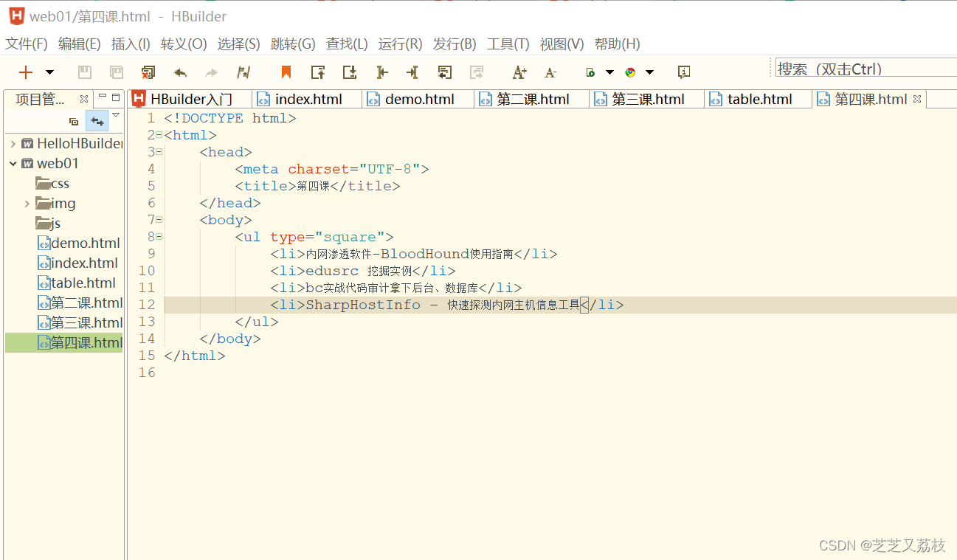Open the Chrome browser dropdown arrow

[649, 72]
